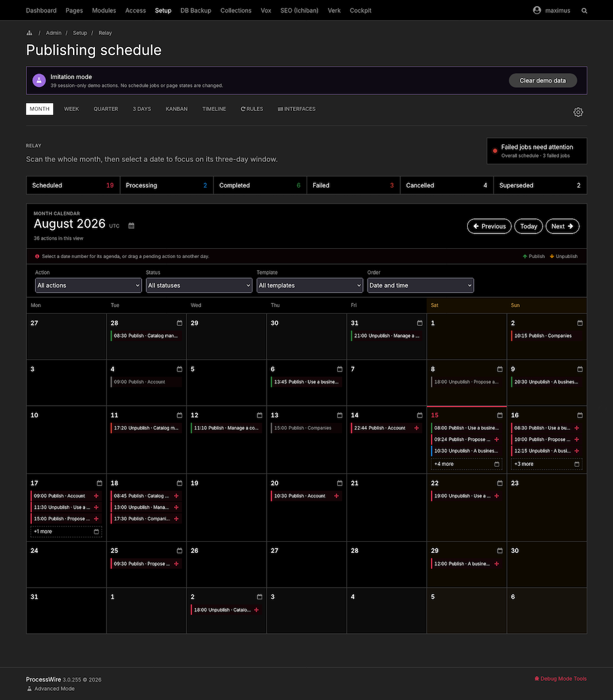
Task: Switch to the Kanban view tab
Action: click(x=177, y=109)
